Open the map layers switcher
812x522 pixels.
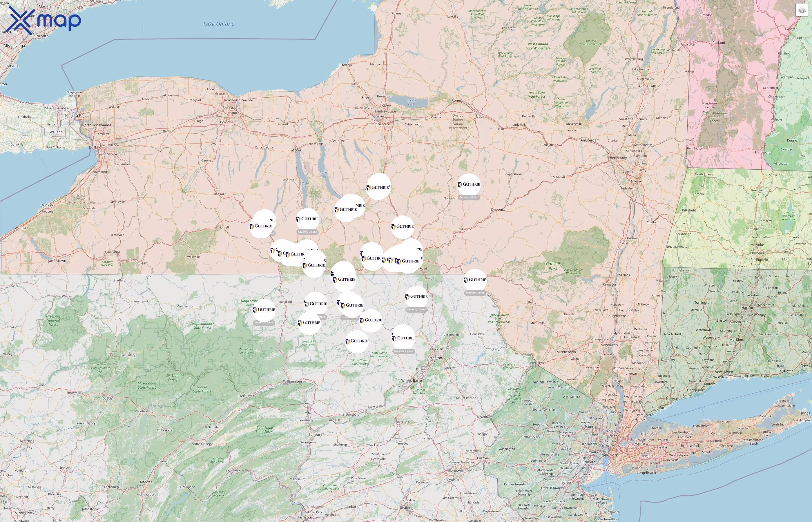[802, 10]
